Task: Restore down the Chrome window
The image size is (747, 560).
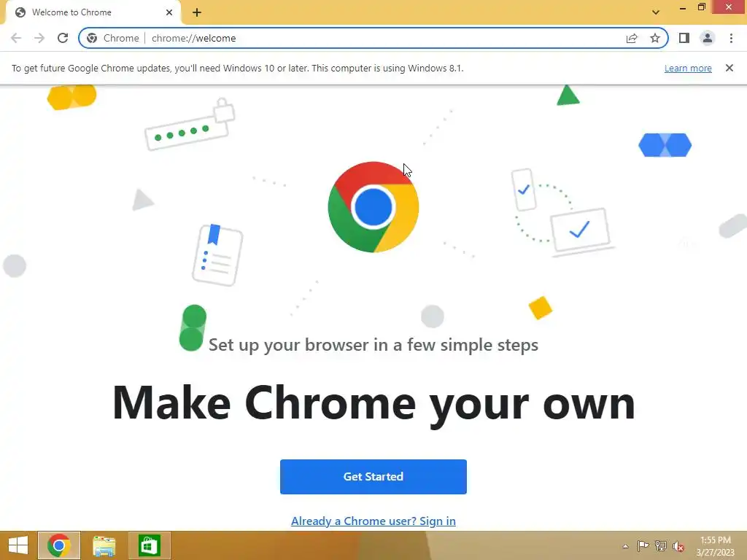Action: [x=701, y=7]
